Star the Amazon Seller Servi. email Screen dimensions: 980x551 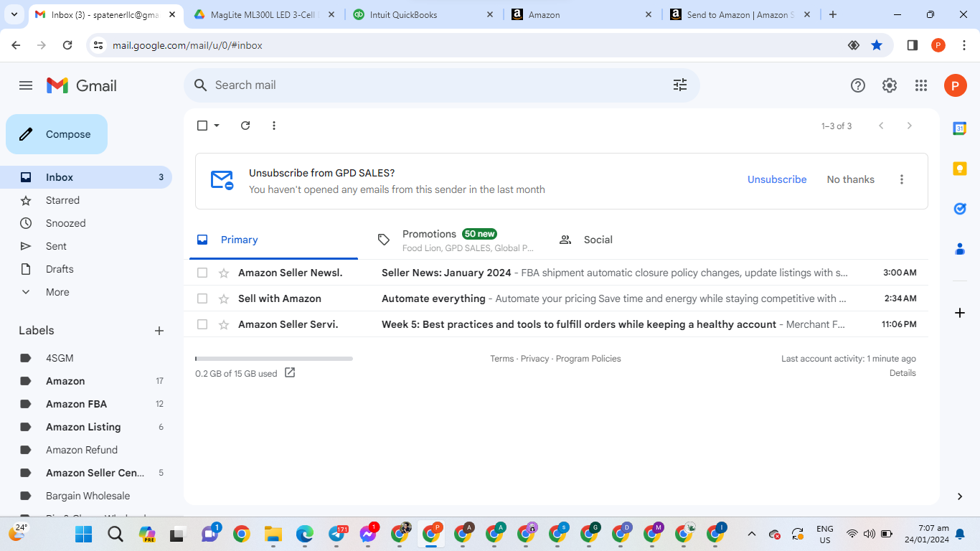pos(224,324)
